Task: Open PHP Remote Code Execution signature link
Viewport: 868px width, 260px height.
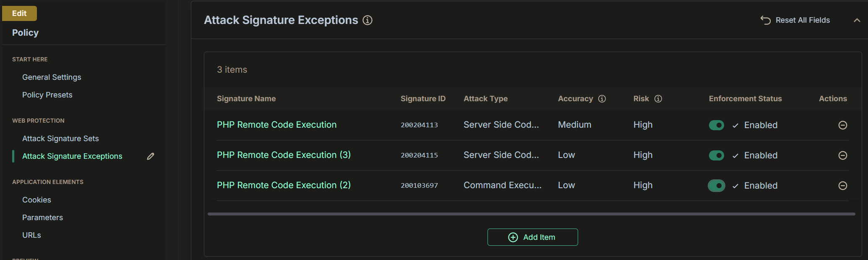Action: (276, 125)
